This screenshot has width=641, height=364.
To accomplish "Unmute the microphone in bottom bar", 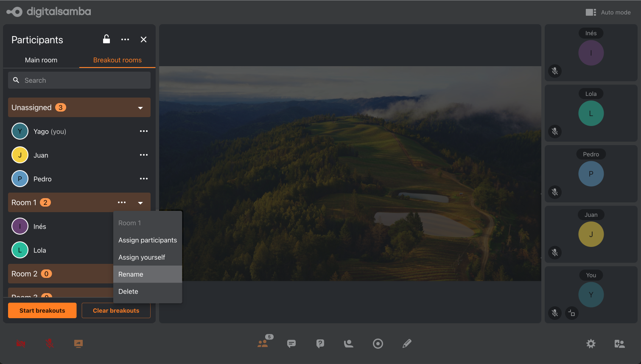I will coord(50,344).
